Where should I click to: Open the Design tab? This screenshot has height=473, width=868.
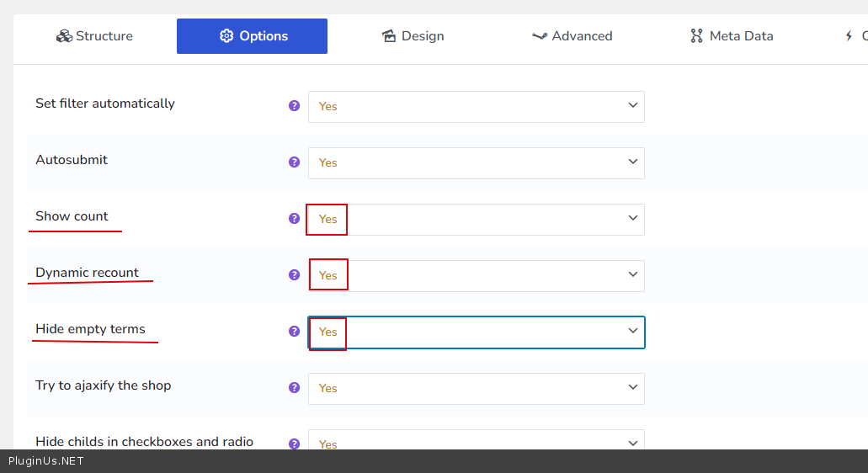[x=413, y=36]
